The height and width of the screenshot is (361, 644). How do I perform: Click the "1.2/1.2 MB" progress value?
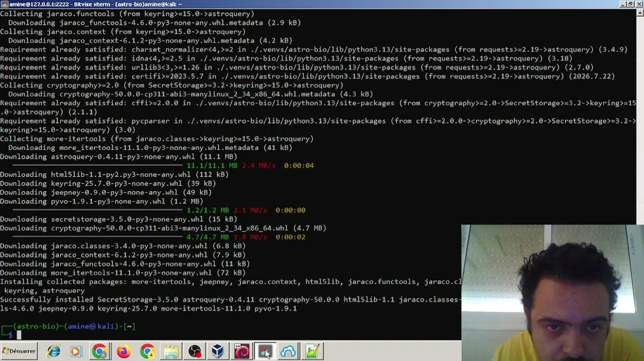pos(208,210)
